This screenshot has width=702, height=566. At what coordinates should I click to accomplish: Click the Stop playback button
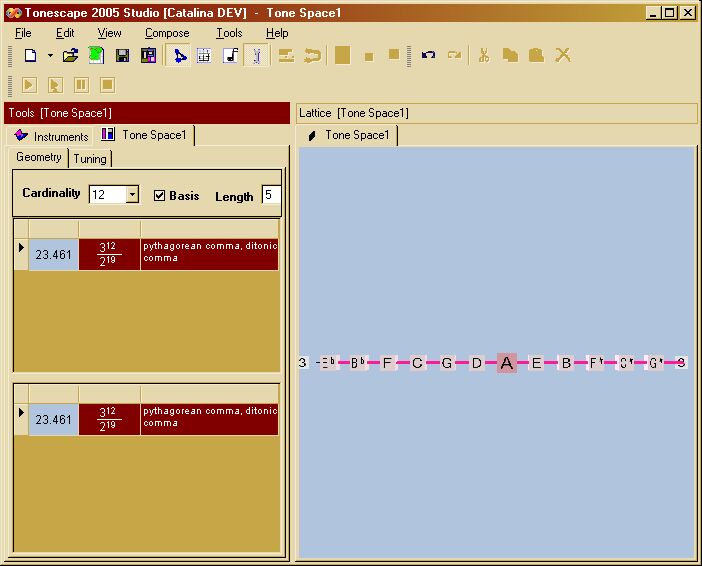click(x=107, y=85)
